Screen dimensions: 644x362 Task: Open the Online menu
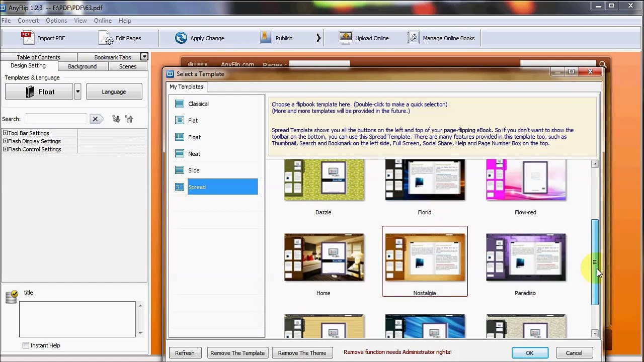[x=103, y=21]
